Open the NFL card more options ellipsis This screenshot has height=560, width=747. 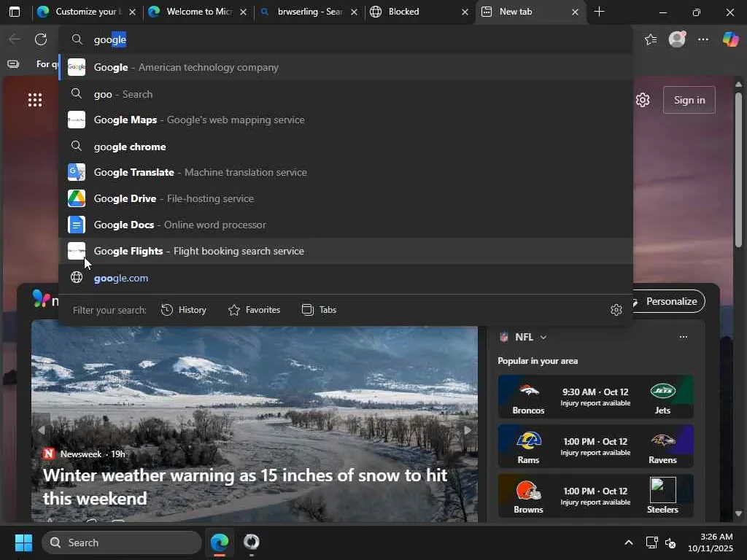click(683, 337)
